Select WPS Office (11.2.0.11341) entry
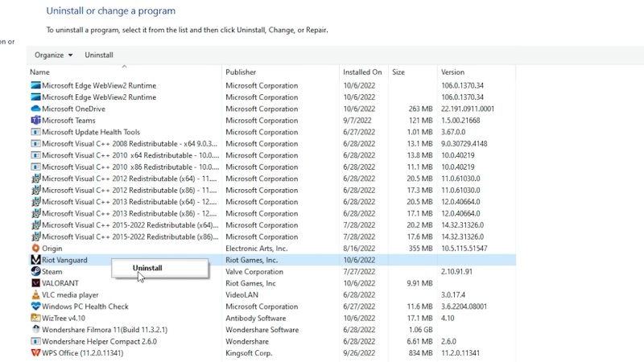644x362 pixels. pyautogui.click(x=83, y=353)
